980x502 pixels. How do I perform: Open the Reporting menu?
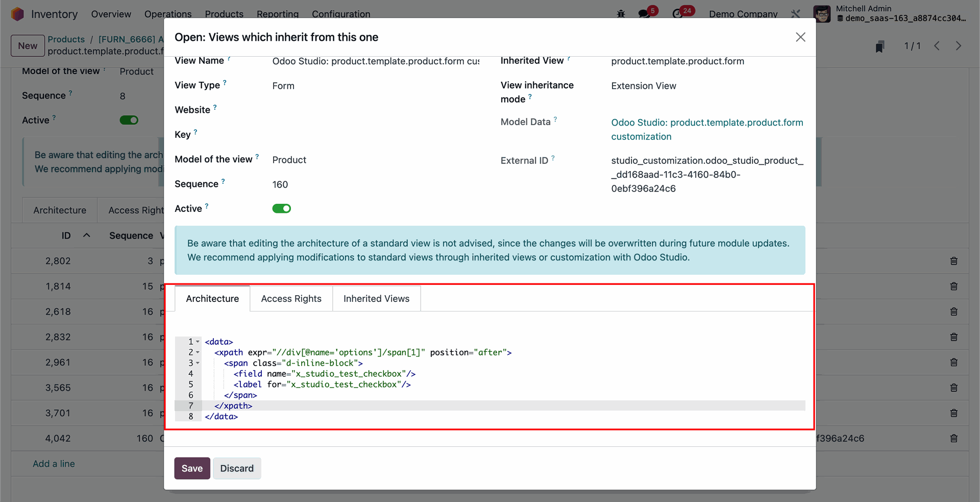278,14
